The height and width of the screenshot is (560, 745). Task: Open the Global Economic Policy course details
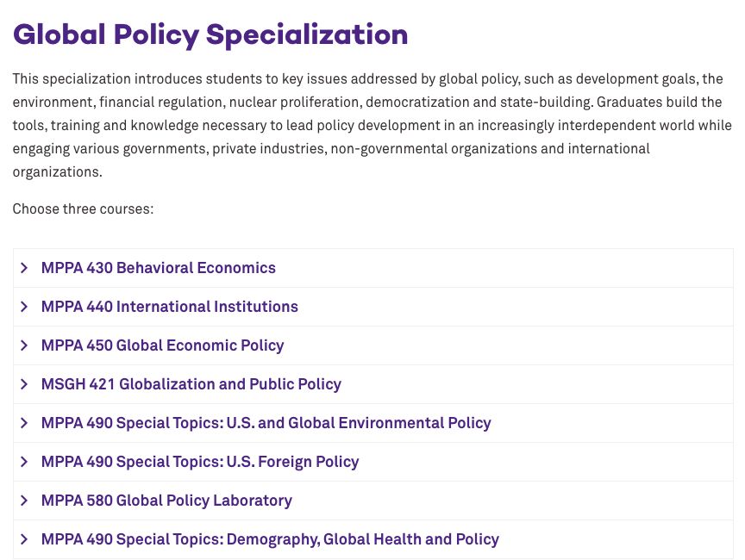[163, 345]
